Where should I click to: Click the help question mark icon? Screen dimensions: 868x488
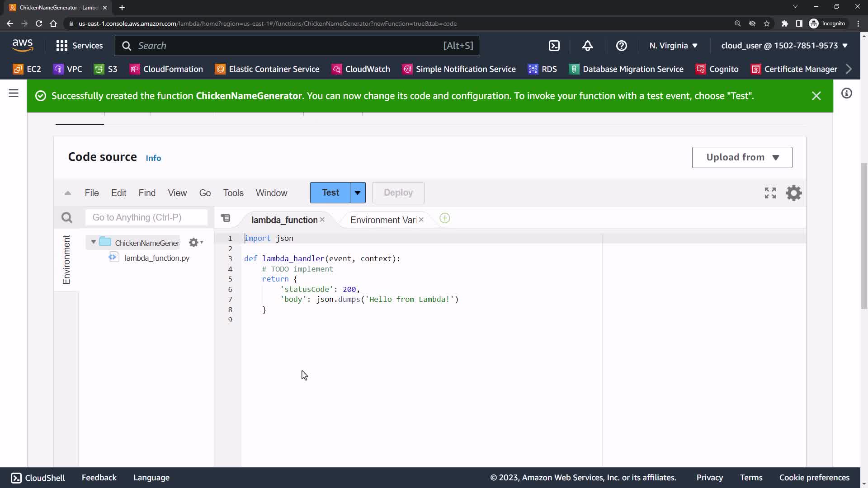click(621, 46)
